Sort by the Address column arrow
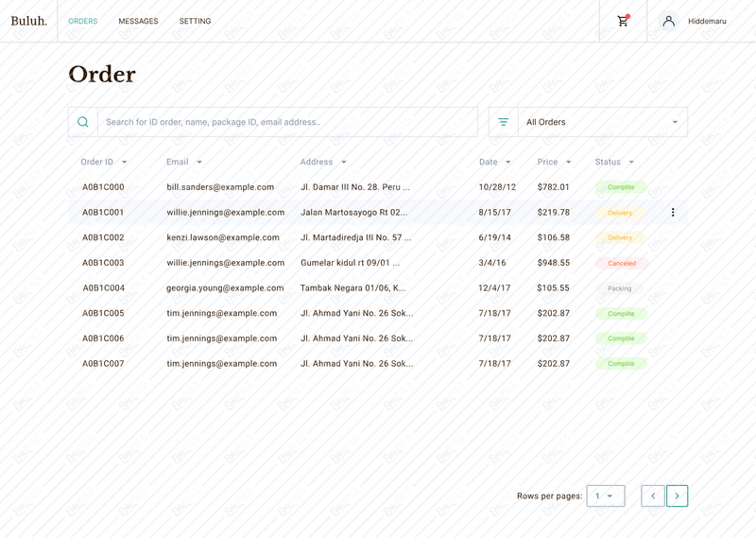This screenshot has width=756, height=538. pyautogui.click(x=344, y=162)
